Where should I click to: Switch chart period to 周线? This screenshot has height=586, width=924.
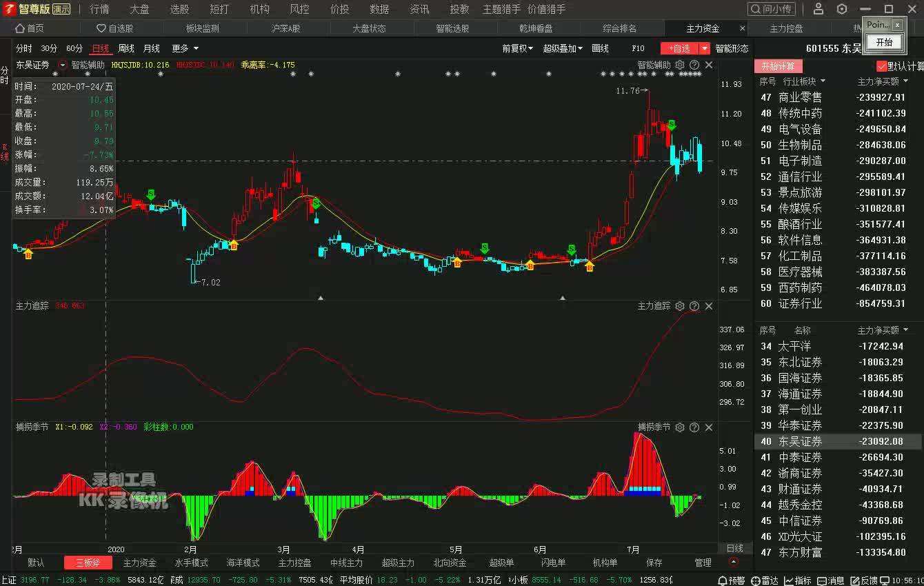(x=126, y=48)
